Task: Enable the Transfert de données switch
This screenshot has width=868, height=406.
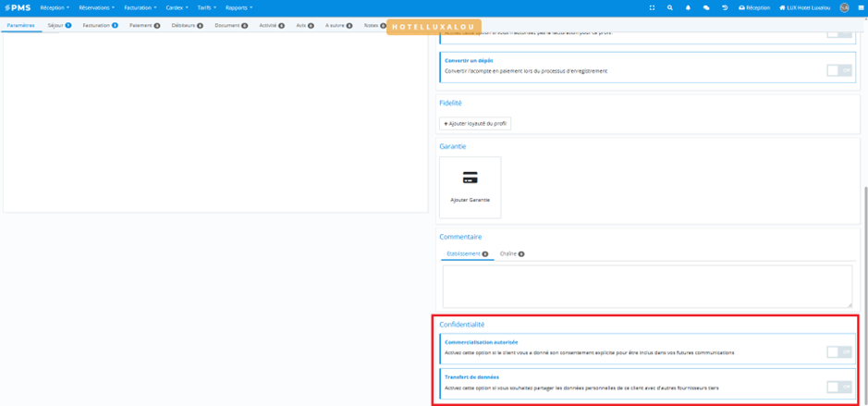Action: tap(838, 388)
